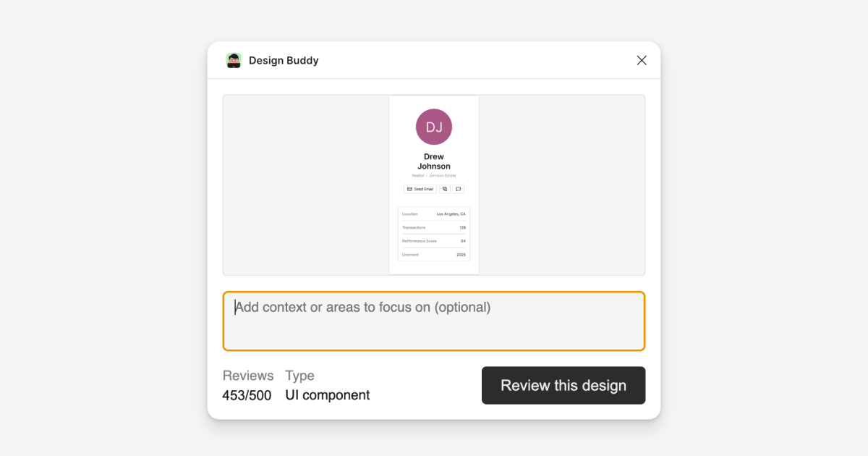The image size is (868, 456).
Task: Click the DJ avatar circle
Action: pos(433,127)
